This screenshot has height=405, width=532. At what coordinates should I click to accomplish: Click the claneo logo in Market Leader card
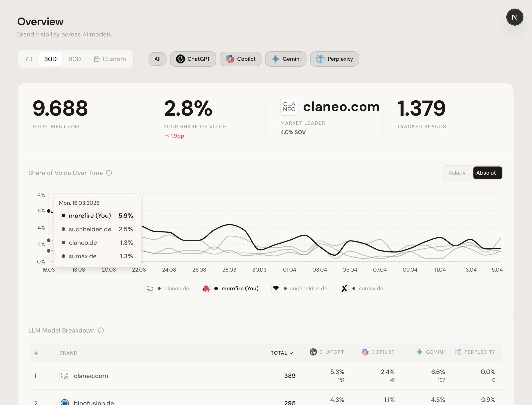click(289, 107)
